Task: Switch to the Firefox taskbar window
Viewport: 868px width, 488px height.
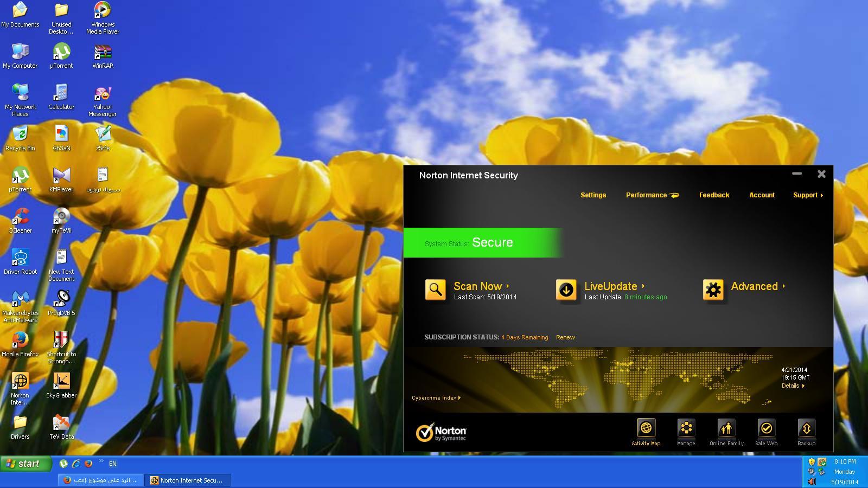Action: (101, 480)
